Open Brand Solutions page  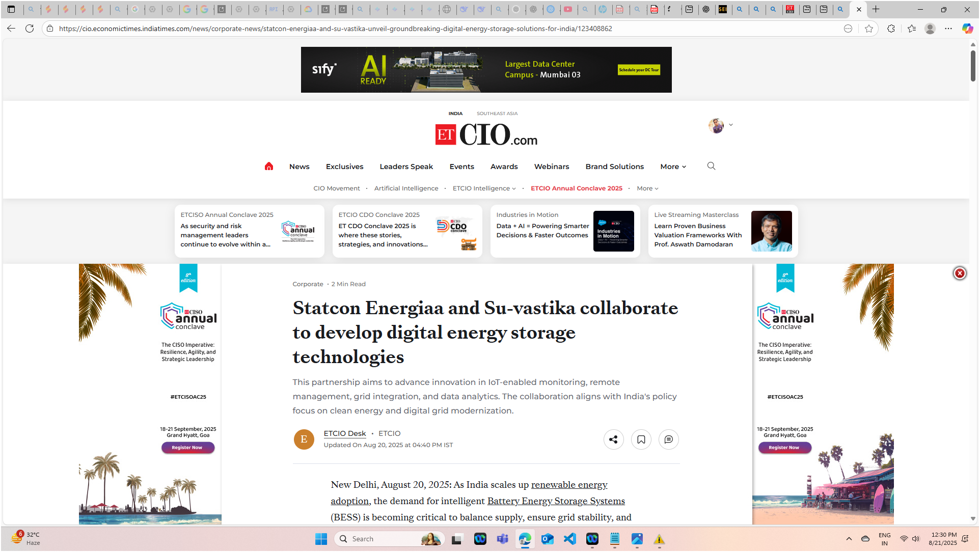(615, 167)
